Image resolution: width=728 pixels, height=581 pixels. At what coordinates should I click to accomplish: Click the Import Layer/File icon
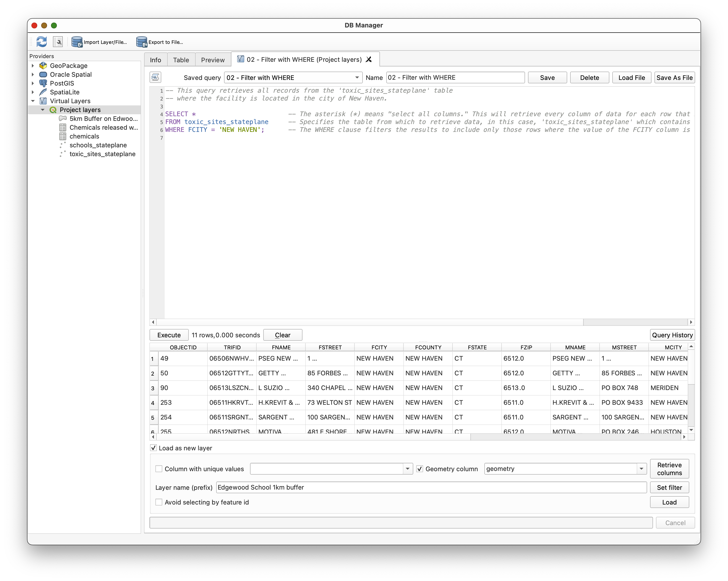[x=77, y=42]
